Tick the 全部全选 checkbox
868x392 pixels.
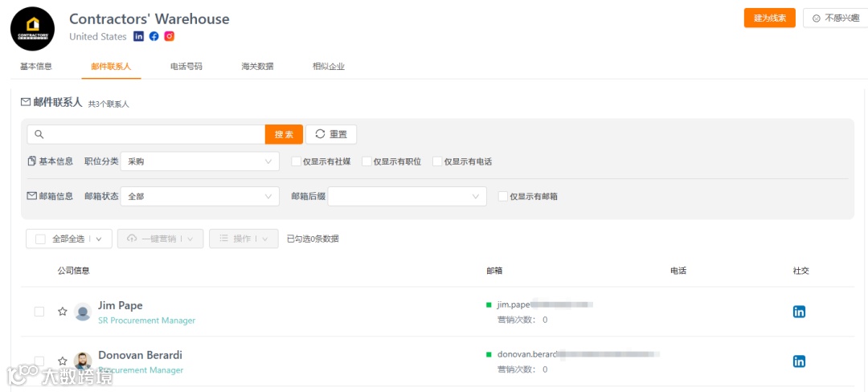40,239
